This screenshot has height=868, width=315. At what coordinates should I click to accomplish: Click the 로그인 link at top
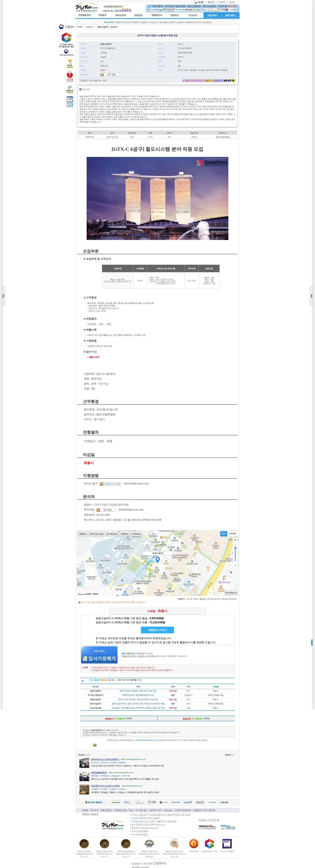click(200, 2)
